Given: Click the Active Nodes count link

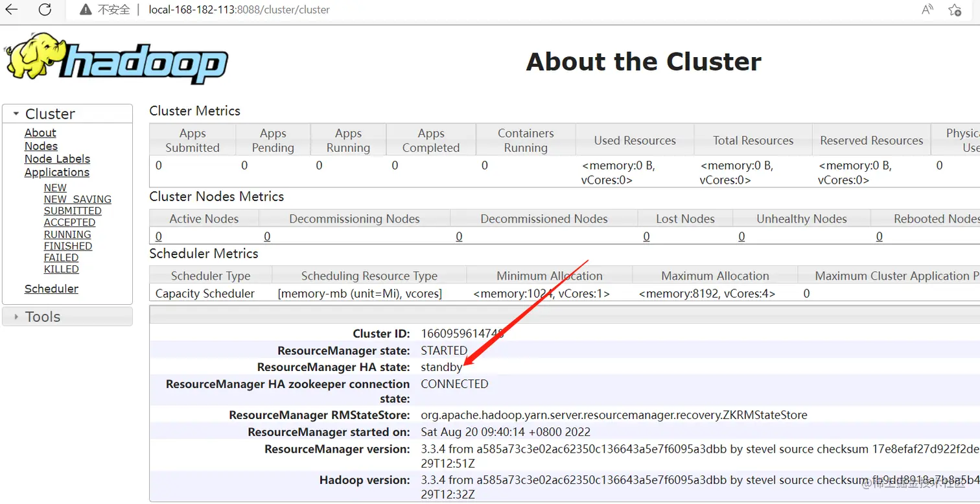Looking at the screenshot, I should click(159, 237).
